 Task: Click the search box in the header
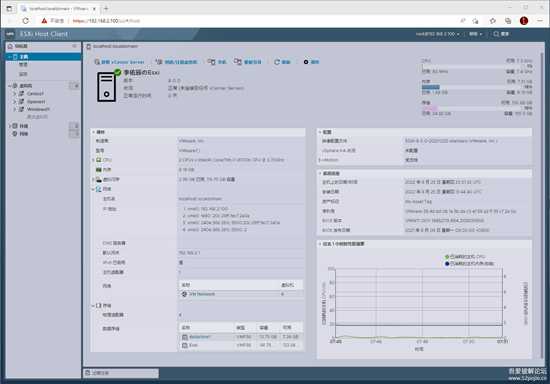pyautogui.click(x=501, y=34)
